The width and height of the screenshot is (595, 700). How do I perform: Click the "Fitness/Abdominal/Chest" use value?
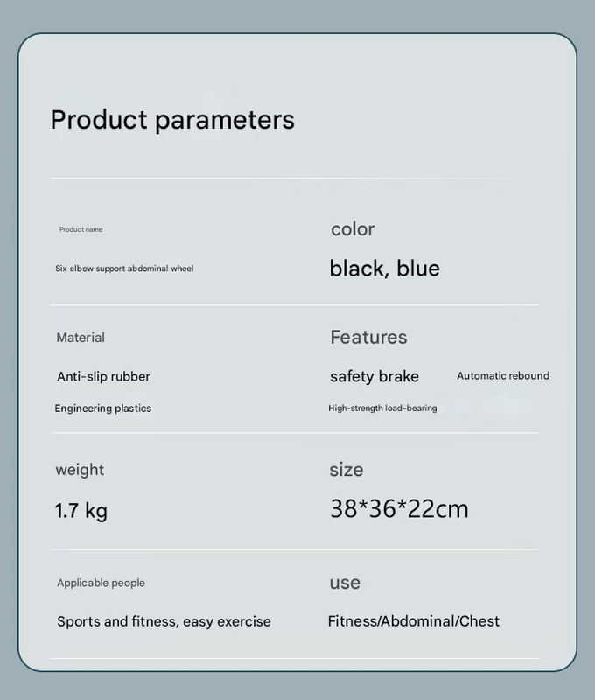pyautogui.click(x=414, y=621)
